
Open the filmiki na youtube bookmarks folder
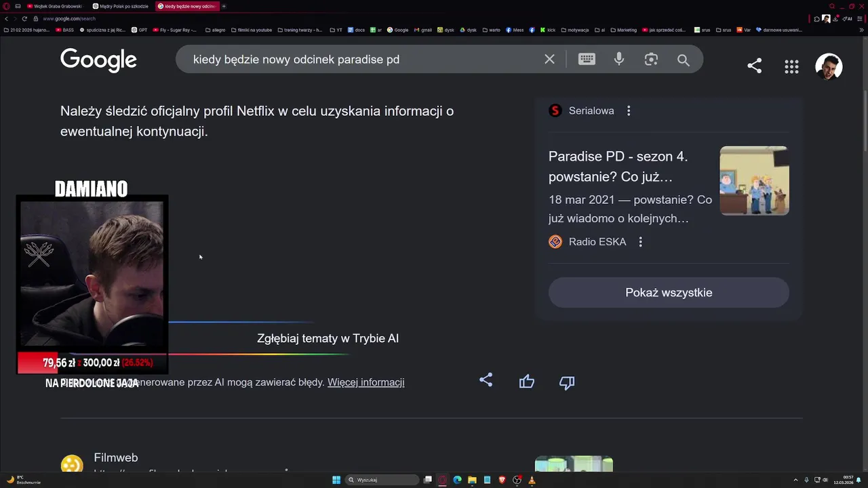point(252,30)
